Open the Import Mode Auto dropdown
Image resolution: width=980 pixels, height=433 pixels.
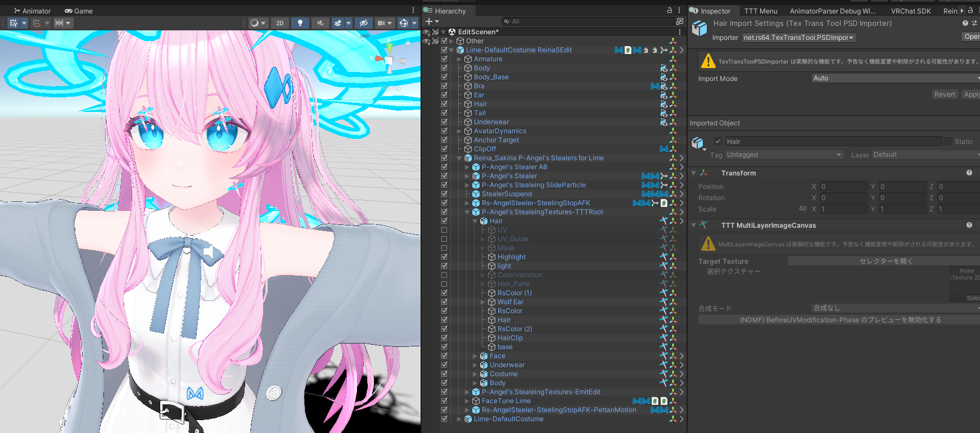point(895,78)
